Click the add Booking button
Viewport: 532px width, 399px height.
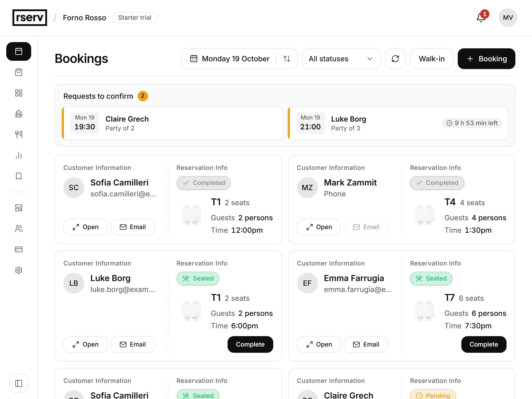pos(486,59)
